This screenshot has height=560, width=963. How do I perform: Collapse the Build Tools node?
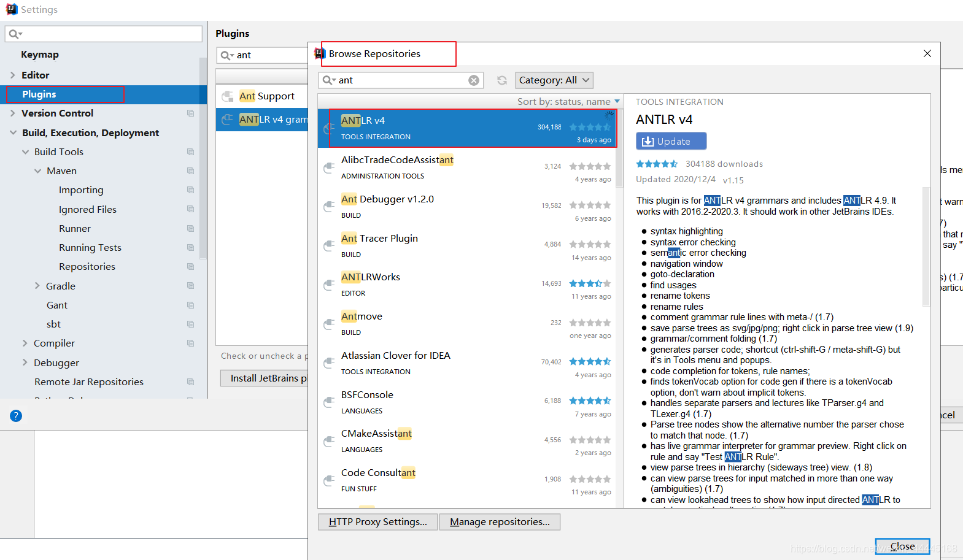pyautogui.click(x=25, y=152)
